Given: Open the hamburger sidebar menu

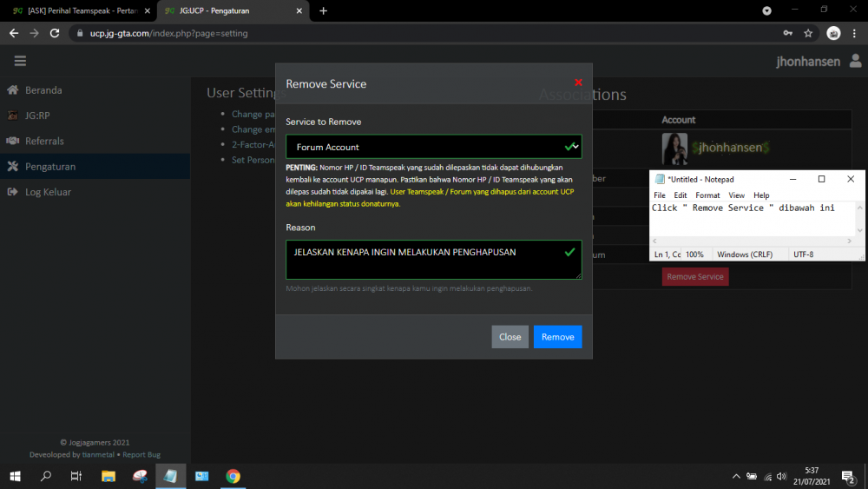Looking at the screenshot, I should [21, 61].
